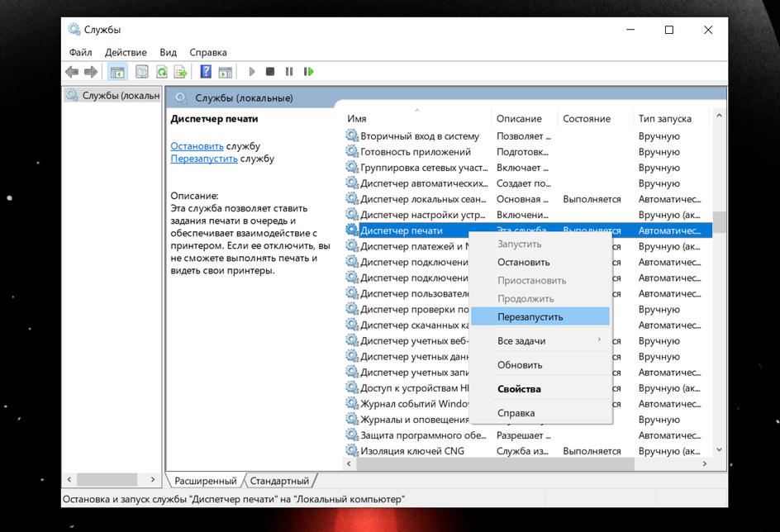Select the "Диспетчер автоматических..." service
The image size is (780, 532).
pyautogui.click(x=425, y=183)
